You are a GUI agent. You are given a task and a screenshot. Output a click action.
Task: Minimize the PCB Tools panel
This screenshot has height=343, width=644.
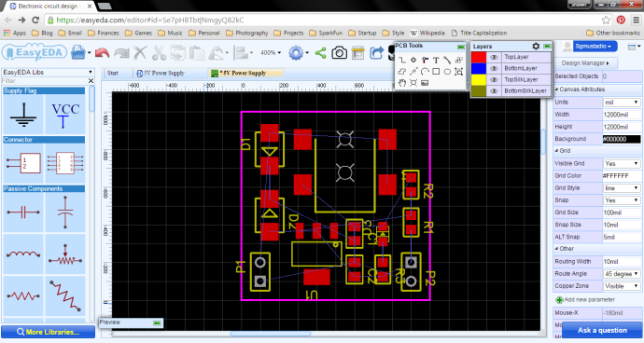(x=461, y=47)
